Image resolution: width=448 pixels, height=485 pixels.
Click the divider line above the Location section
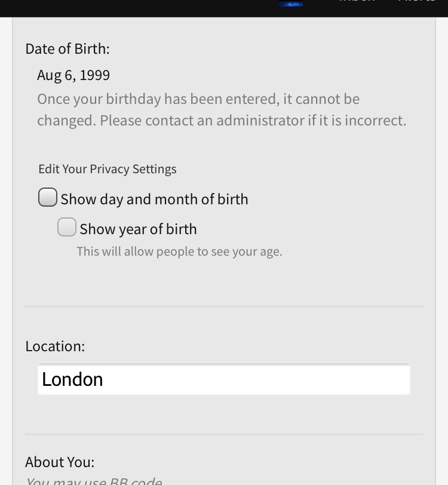point(224,306)
